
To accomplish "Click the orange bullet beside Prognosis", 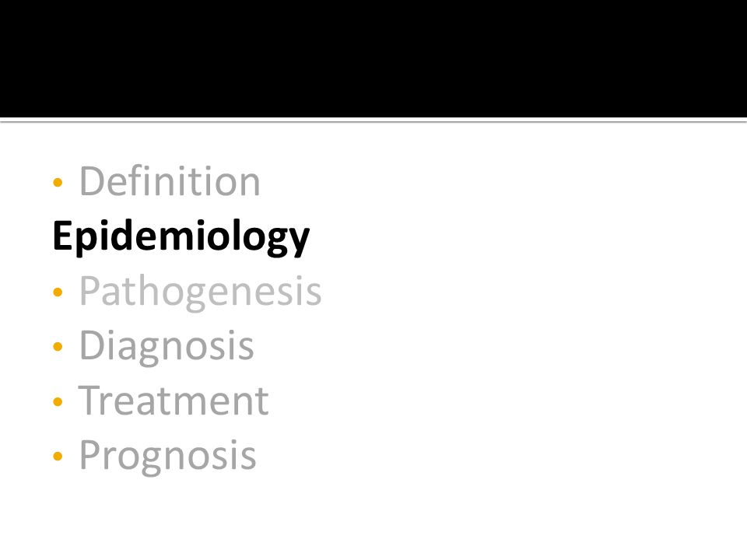I will [x=58, y=457].
